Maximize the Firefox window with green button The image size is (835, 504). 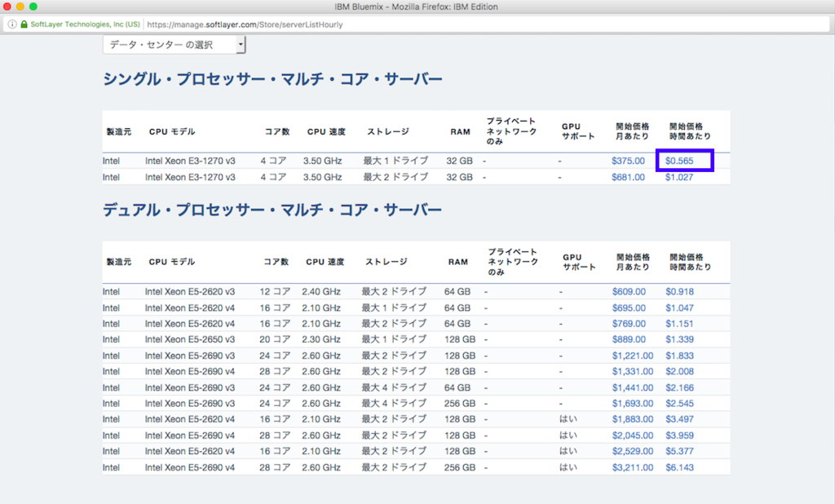pyautogui.click(x=33, y=7)
